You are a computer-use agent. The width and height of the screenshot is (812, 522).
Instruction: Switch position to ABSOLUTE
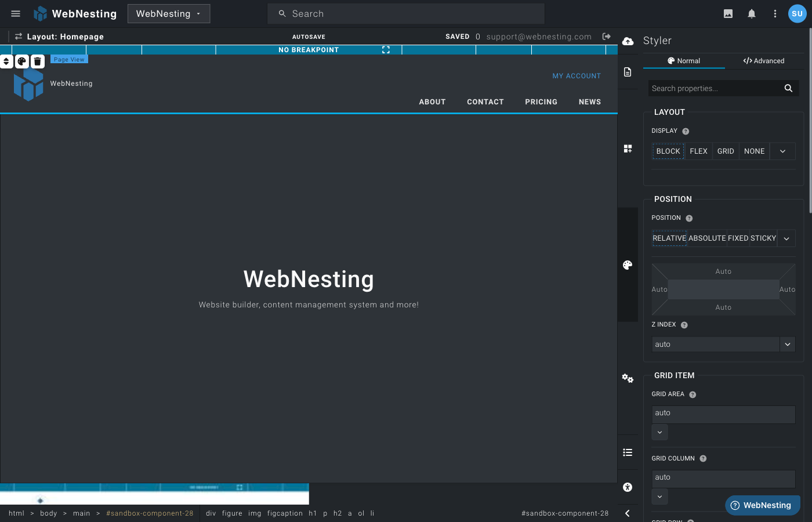pos(707,238)
